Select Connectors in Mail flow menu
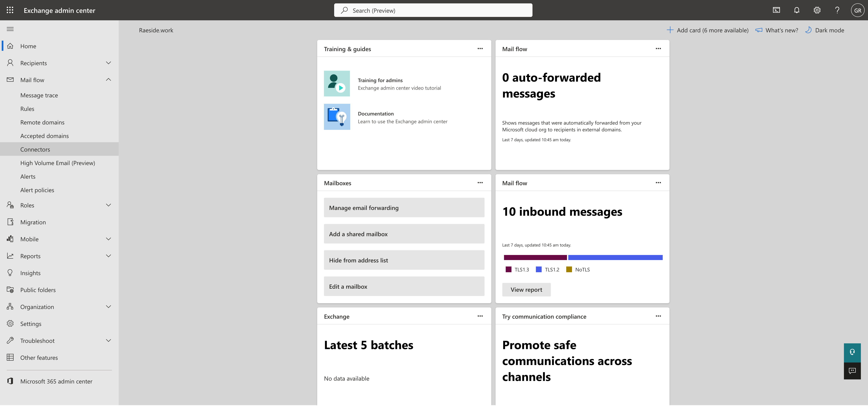Image resolution: width=868 pixels, height=406 pixels. [x=35, y=149]
